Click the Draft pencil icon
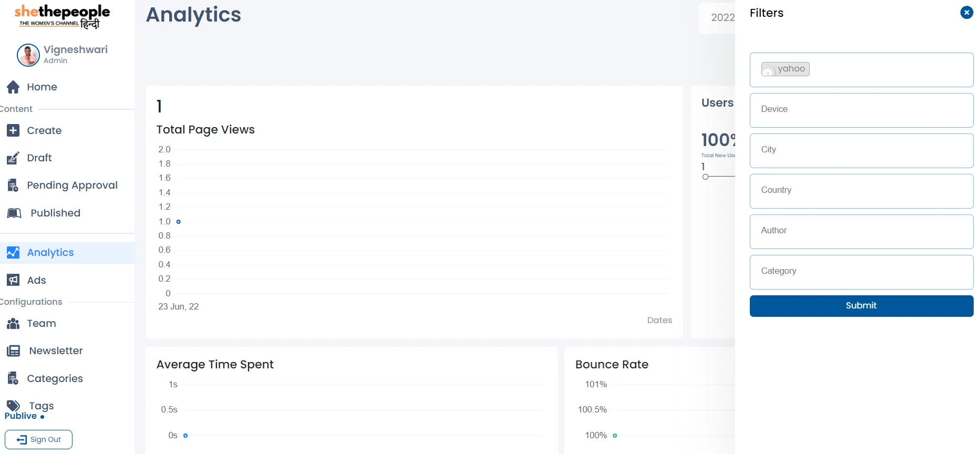980x454 pixels. point(13,158)
